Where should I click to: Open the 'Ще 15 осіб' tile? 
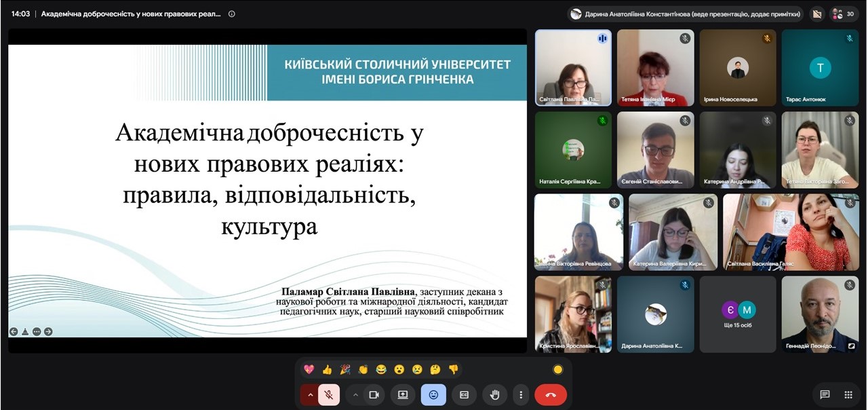click(x=738, y=314)
